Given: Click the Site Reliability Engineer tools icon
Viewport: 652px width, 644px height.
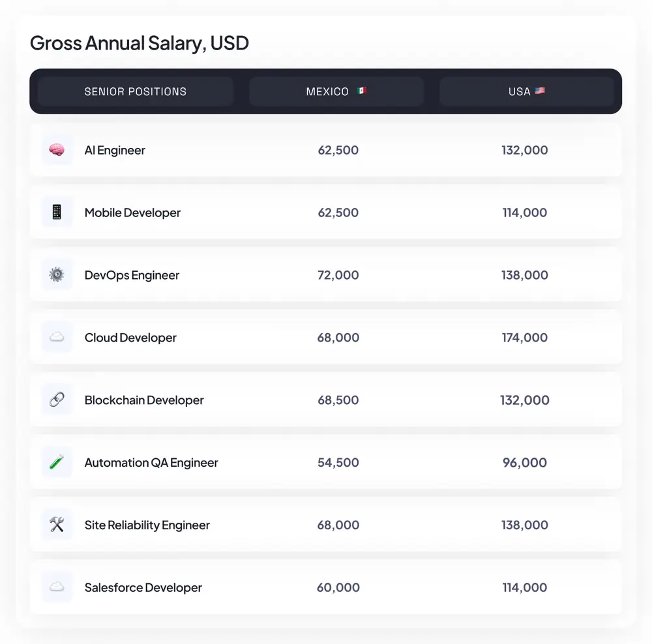Looking at the screenshot, I should tap(57, 525).
